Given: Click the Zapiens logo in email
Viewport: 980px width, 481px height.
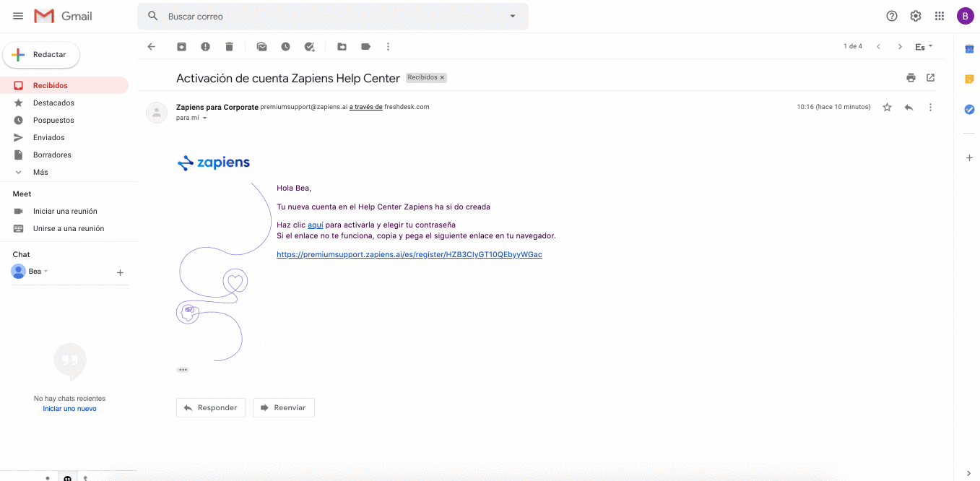Looking at the screenshot, I should point(214,162).
